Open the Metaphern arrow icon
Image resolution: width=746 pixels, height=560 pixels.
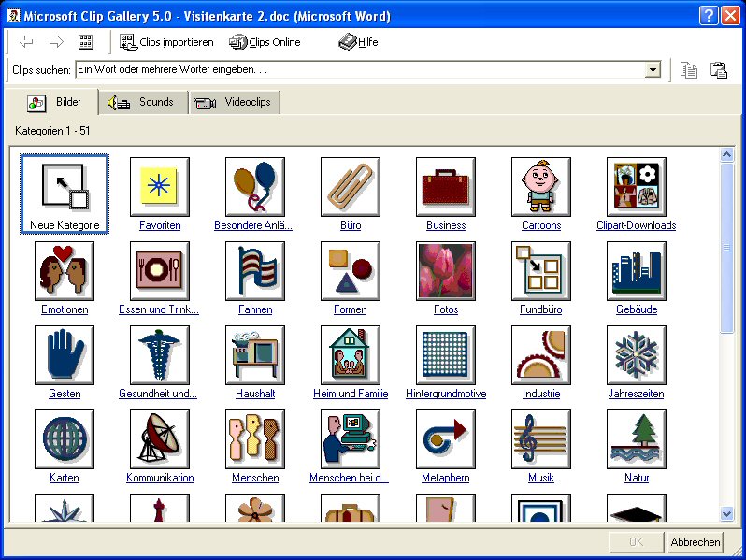[446, 439]
